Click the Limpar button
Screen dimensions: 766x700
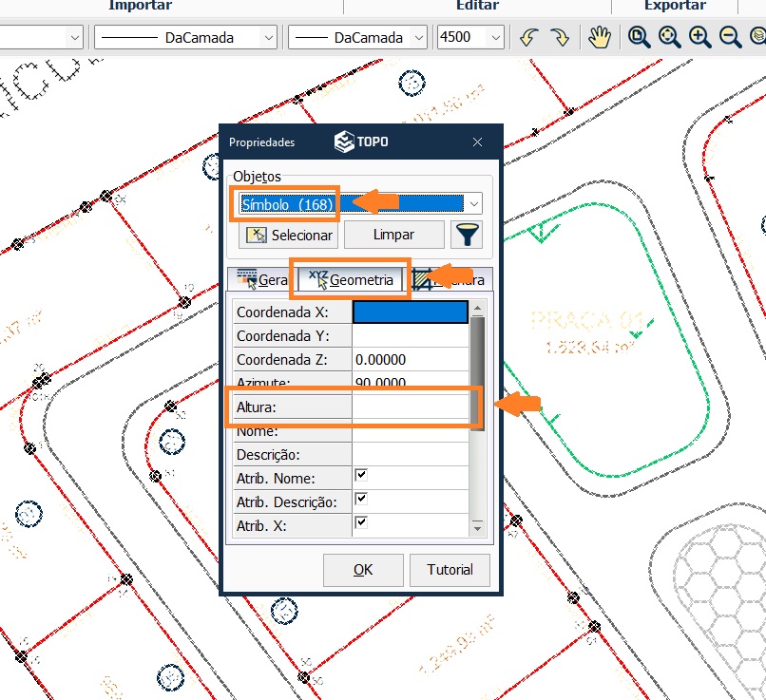pyautogui.click(x=393, y=235)
